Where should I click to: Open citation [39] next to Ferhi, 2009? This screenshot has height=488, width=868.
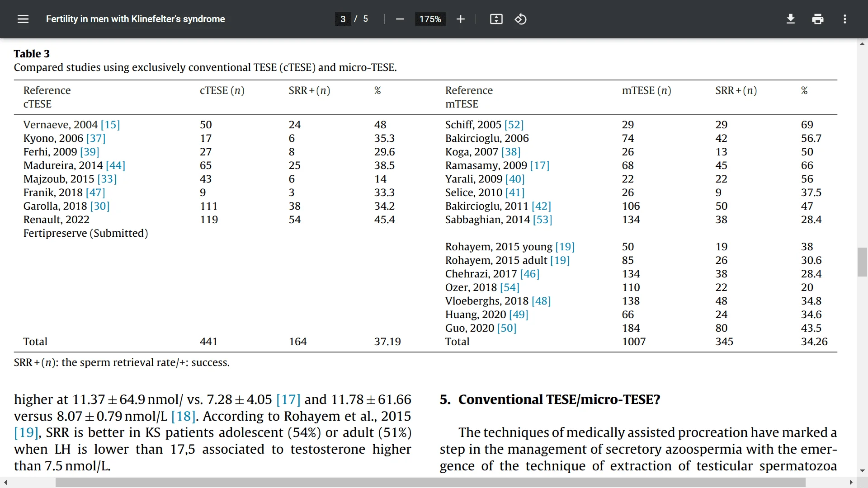[90, 152]
